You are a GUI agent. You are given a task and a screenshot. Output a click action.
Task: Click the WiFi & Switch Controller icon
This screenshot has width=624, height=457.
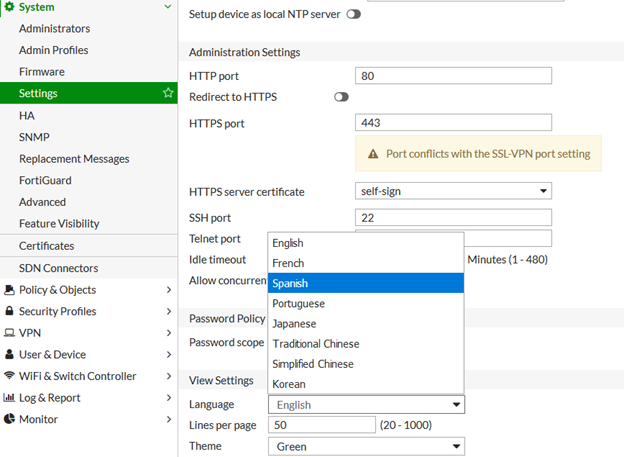pos(9,377)
